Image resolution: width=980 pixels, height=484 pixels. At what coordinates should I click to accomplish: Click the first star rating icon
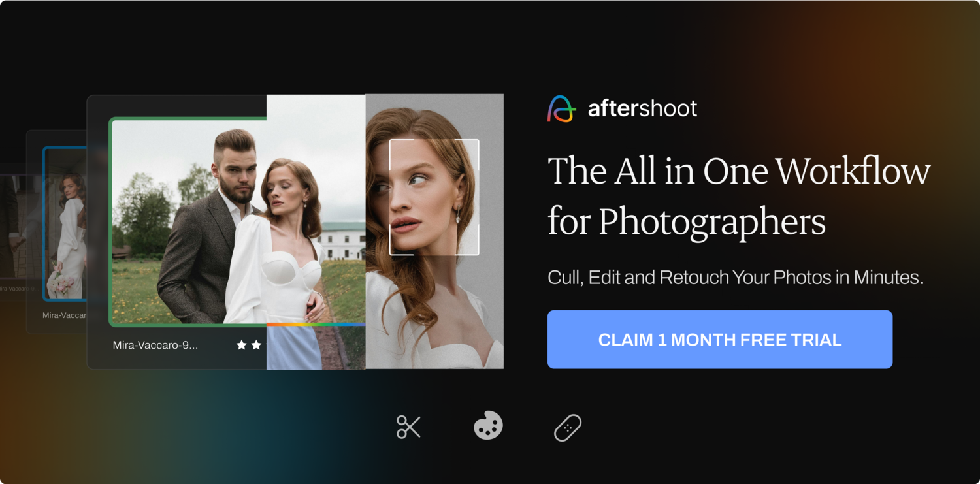[242, 345]
